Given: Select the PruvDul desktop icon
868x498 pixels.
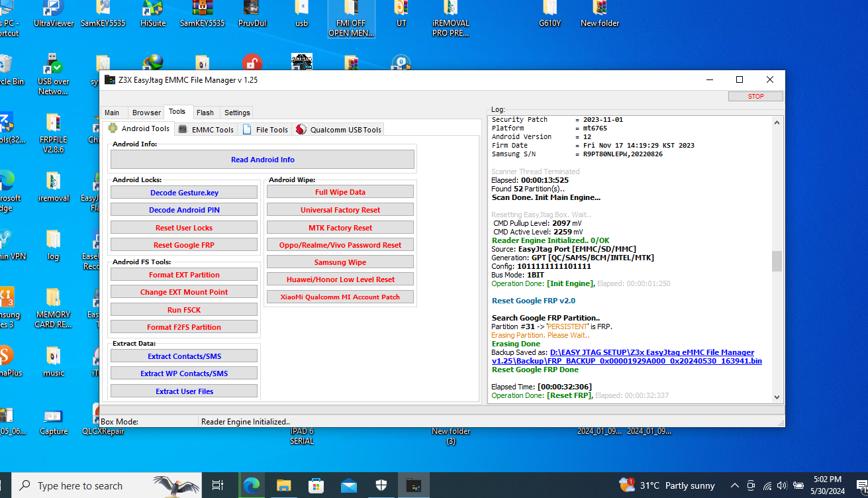Looking at the screenshot, I should (252, 13).
